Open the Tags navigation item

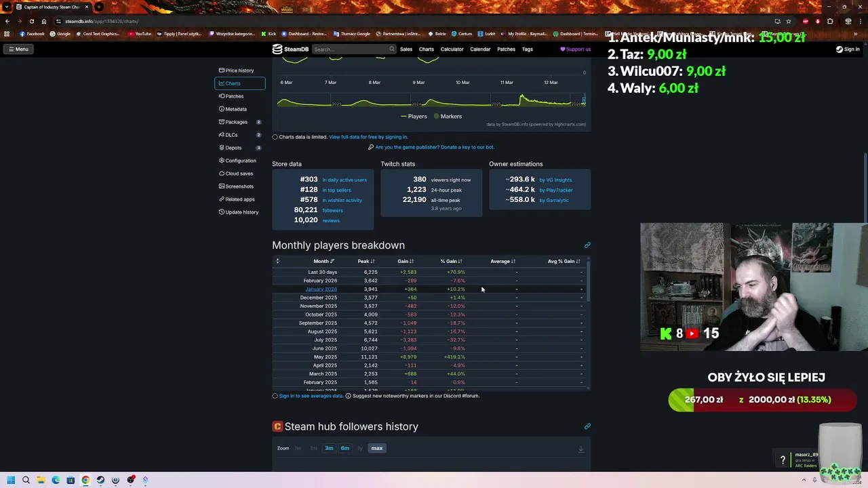[x=527, y=49]
